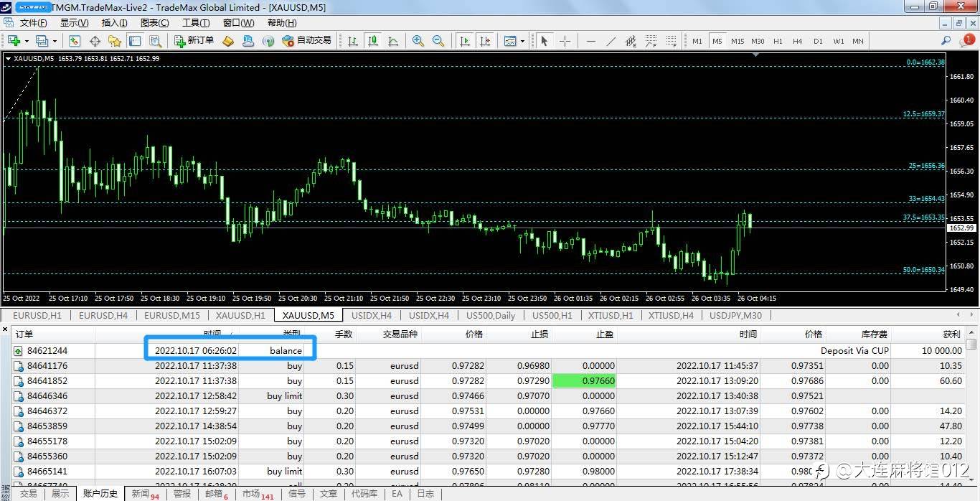Open the chart templates dropdown

click(522, 41)
